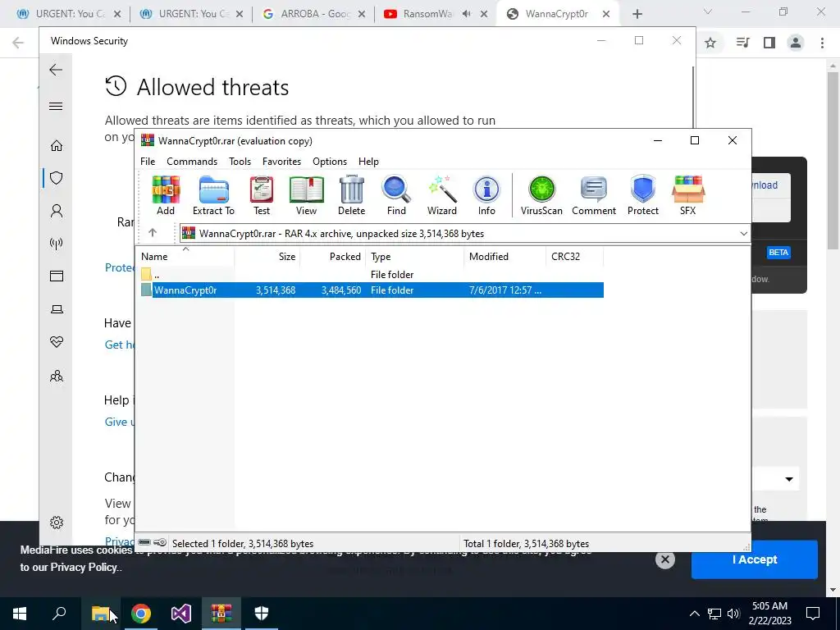Open the Privacy Policy link in banner
The height and width of the screenshot is (630, 840).
tap(83, 568)
